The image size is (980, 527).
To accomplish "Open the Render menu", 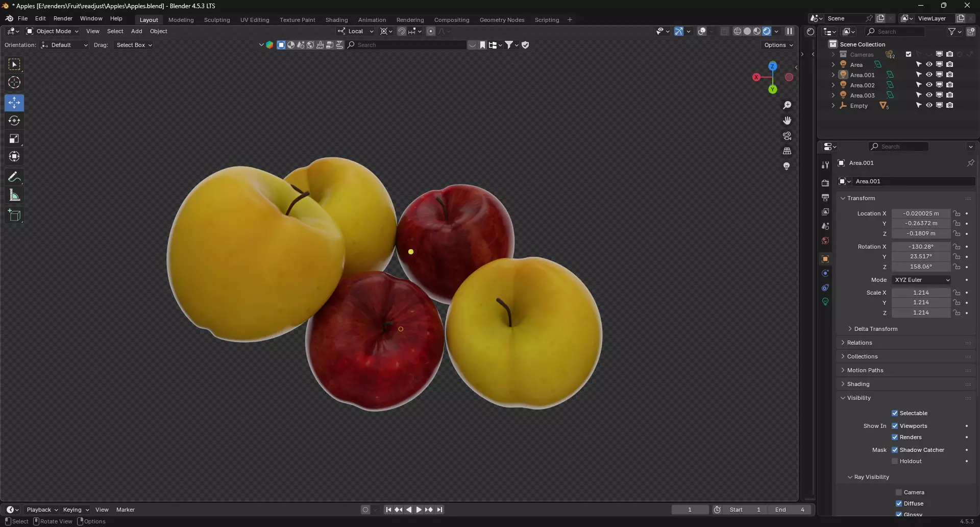I will click(x=63, y=18).
